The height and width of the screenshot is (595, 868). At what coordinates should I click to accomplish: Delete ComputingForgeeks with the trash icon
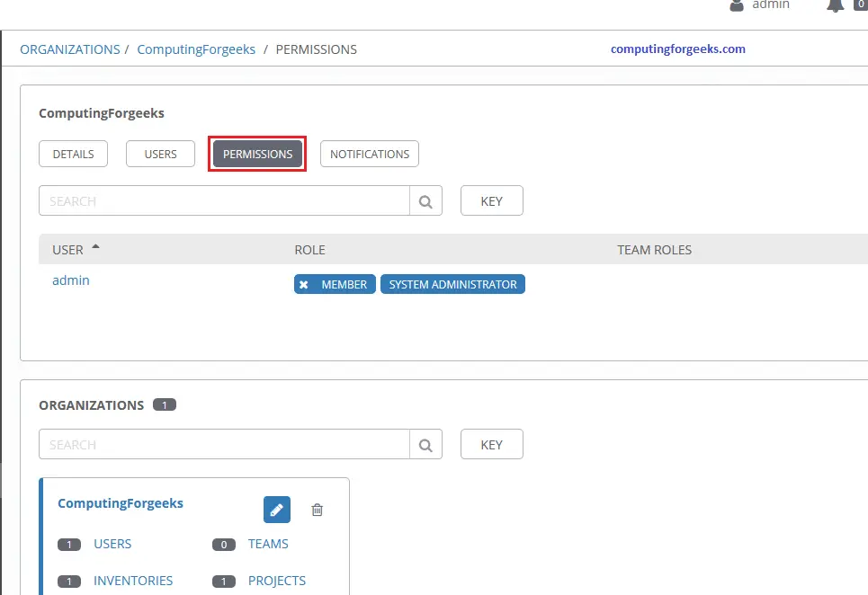(318, 510)
